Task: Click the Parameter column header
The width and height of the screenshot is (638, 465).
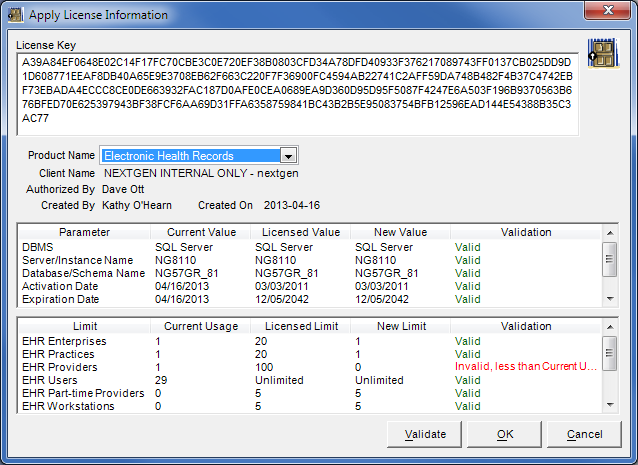Action: [84, 232]
